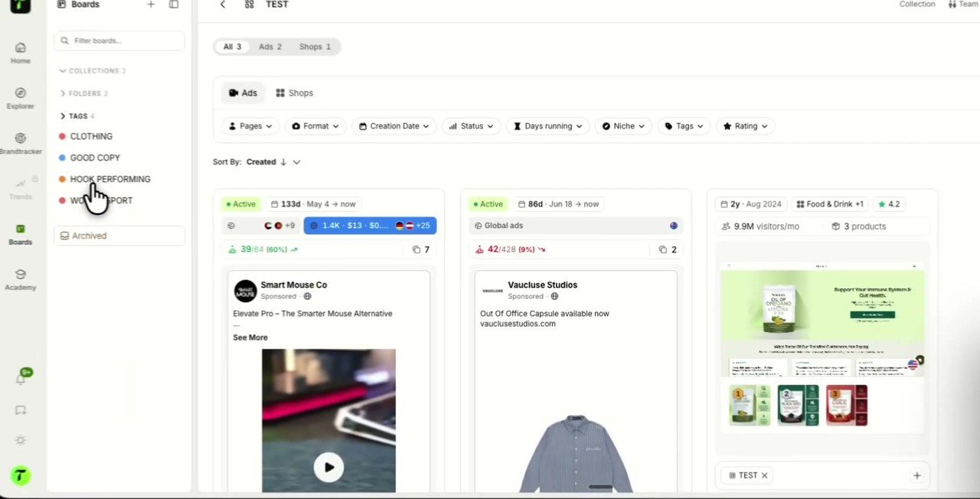Screen dimensions: 980x499
Task: Open the Format filter dropdown
Action: pos(315,126)
